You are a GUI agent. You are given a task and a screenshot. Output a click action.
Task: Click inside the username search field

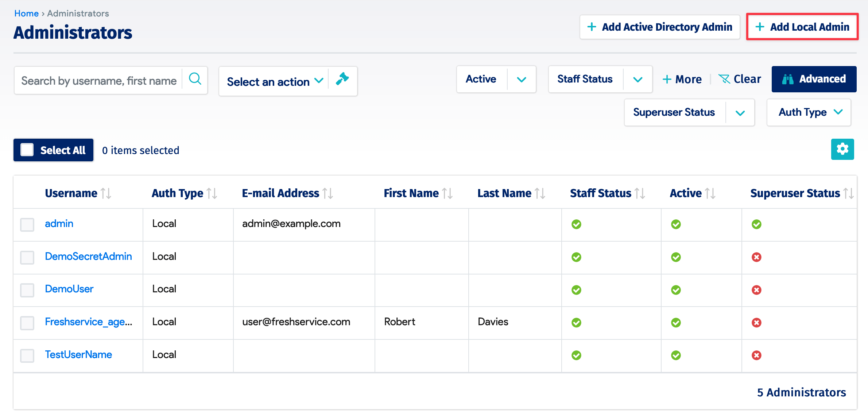98,80
